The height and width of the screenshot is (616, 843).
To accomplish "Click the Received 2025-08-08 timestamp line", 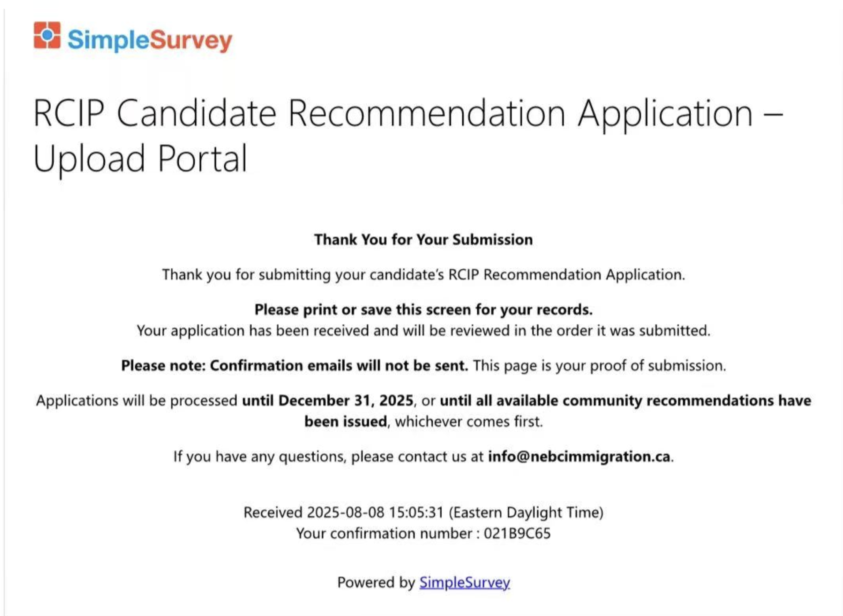I will click(x=423, y=512).
